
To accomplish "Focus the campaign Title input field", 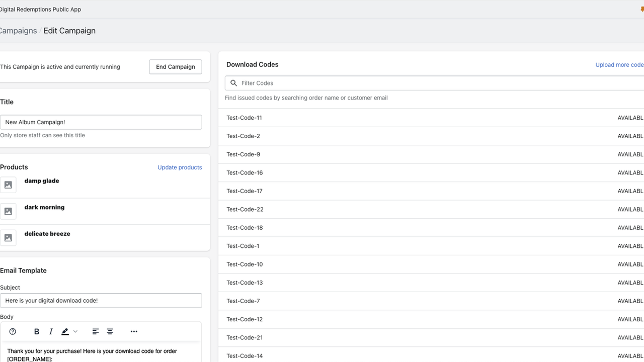I will 101,122.
